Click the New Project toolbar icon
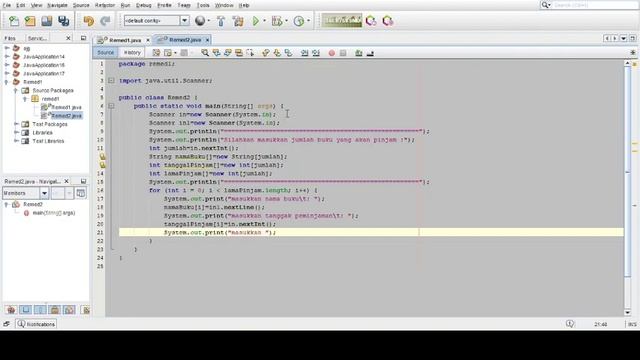The width and height of the screenshot is (640, 360). (30, 21)
